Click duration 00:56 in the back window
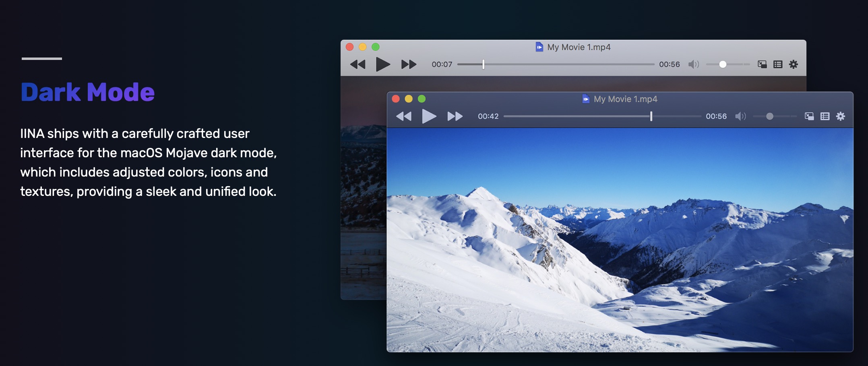Screen dimensions: 868x366 coord(670,64)
